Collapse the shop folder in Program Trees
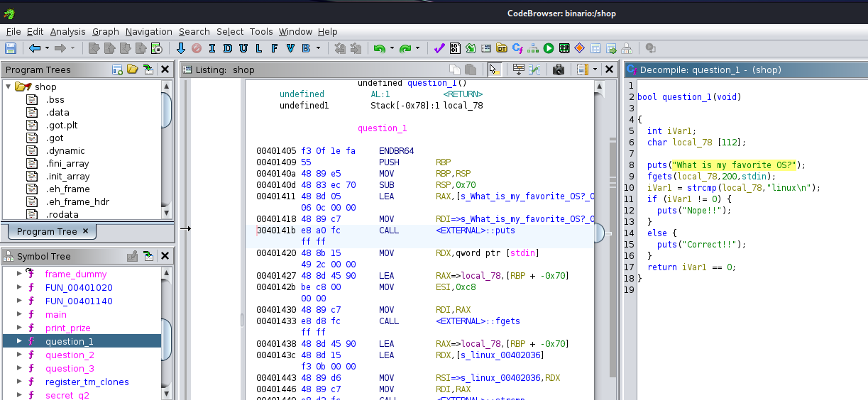Screen dimensions: 868x400 pyautogui.click(x=9, y=87)
